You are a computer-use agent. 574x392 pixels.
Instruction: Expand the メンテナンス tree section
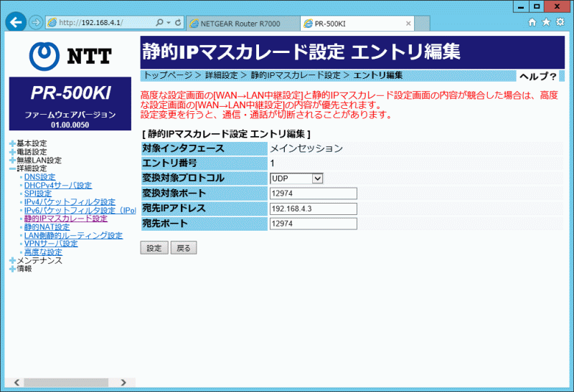12,260
